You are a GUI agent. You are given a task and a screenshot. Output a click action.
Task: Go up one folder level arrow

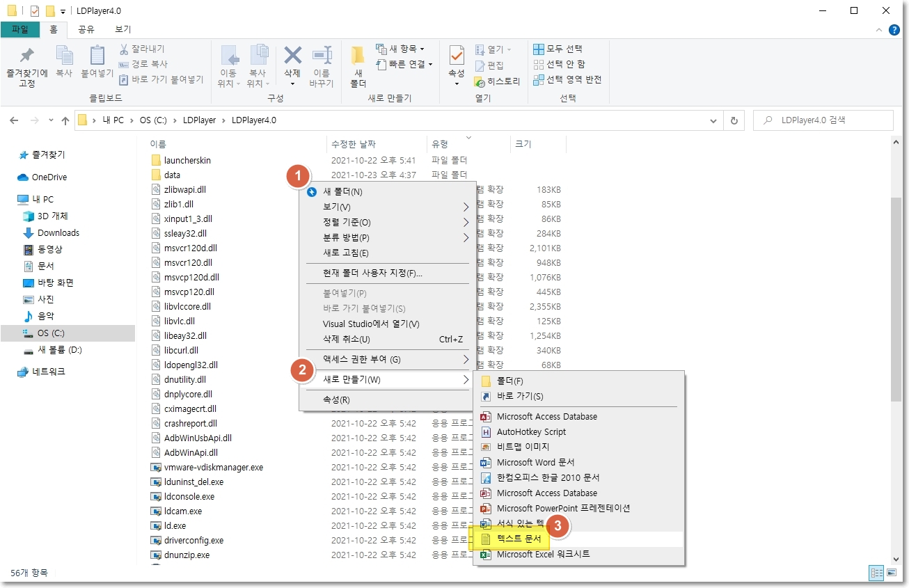click(65, 120)
